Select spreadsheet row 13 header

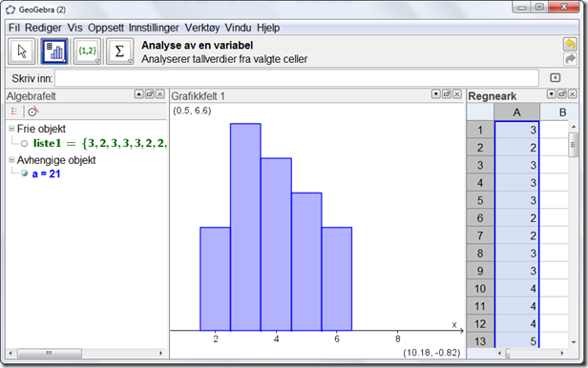(x=480, y=340)
